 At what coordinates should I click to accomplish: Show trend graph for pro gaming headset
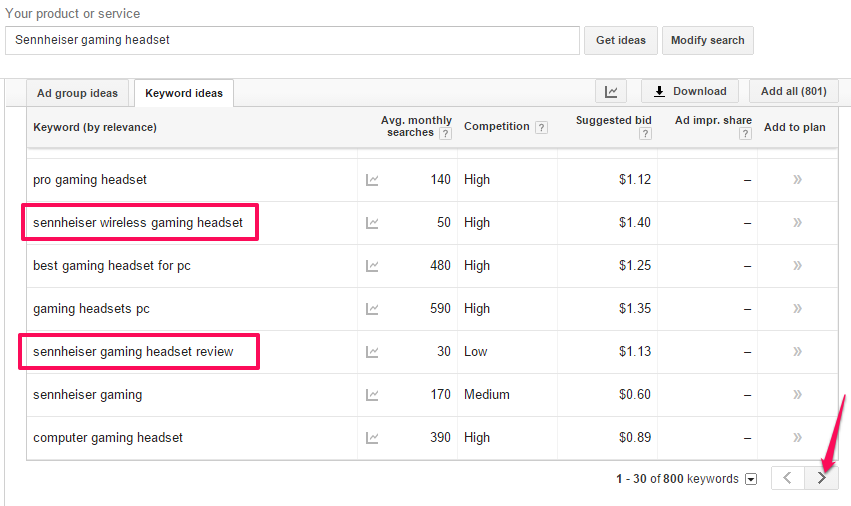[x=372, y=180]
